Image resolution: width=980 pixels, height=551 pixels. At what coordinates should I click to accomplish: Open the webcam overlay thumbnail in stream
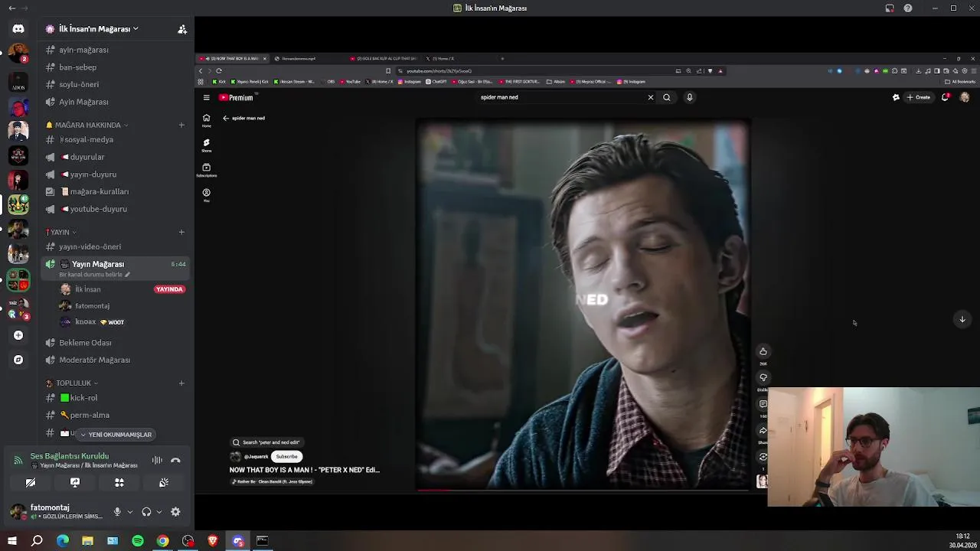874,447
